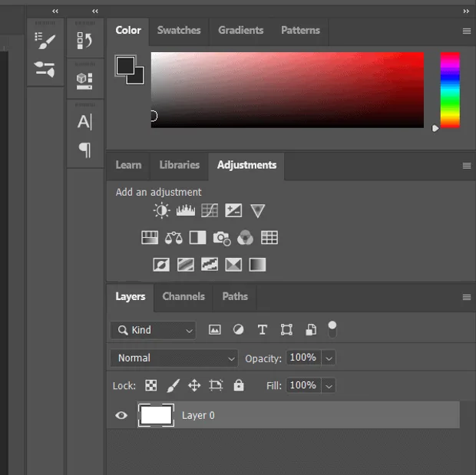Hide Layer 0 with eye icon
The height and width of the screenshot is (475, 476).
pyautogui.click(x=121, y=415)
